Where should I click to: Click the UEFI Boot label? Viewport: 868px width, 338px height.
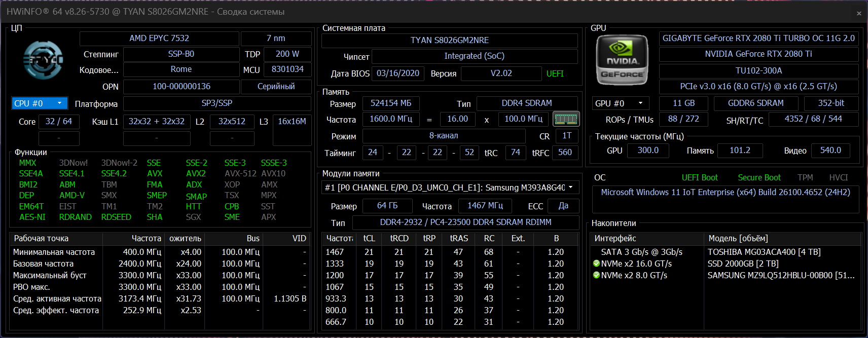tap(700, 178)
